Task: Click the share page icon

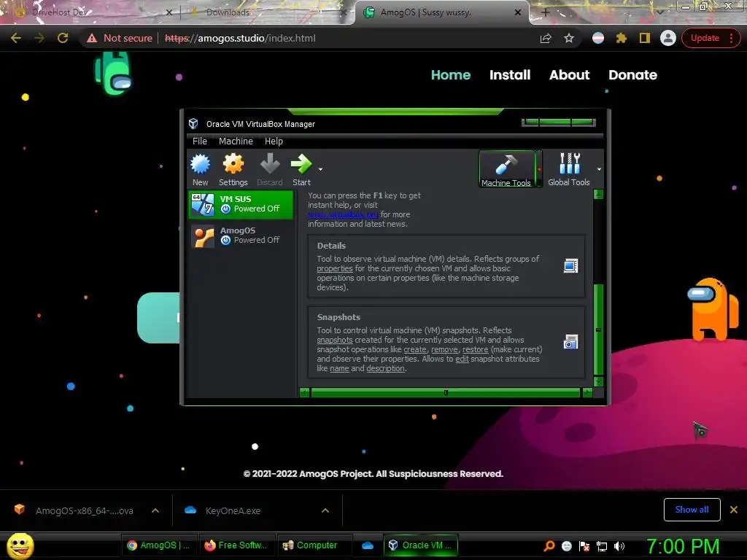Action: tap(546, 38)
